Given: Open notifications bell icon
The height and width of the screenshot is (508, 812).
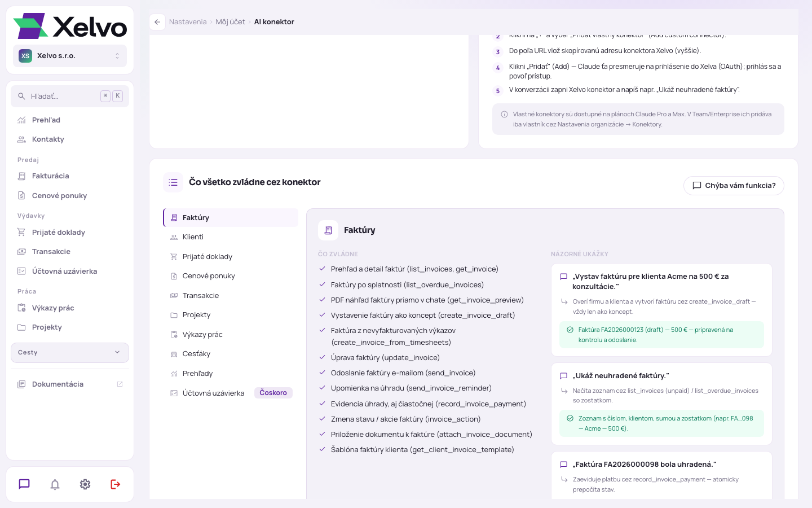Looking at the screenshot, I should pyautogui.click(x=55, y=484).
